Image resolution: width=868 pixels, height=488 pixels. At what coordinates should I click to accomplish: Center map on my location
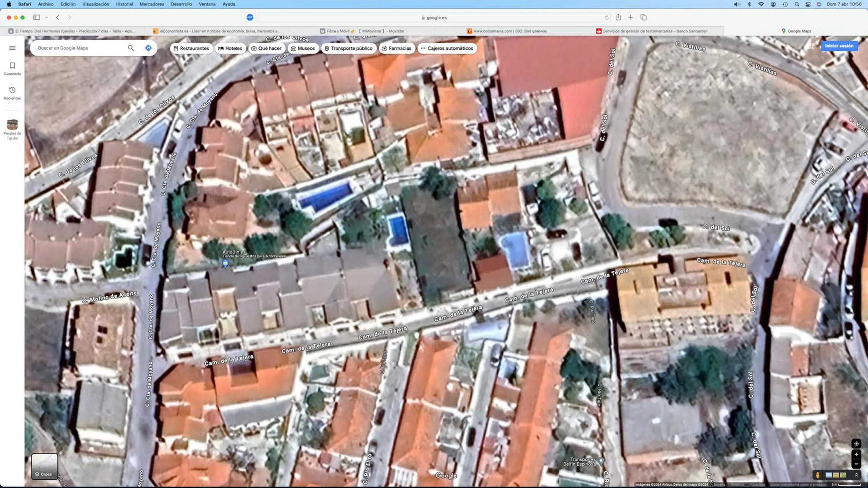[x=856, y=443]
